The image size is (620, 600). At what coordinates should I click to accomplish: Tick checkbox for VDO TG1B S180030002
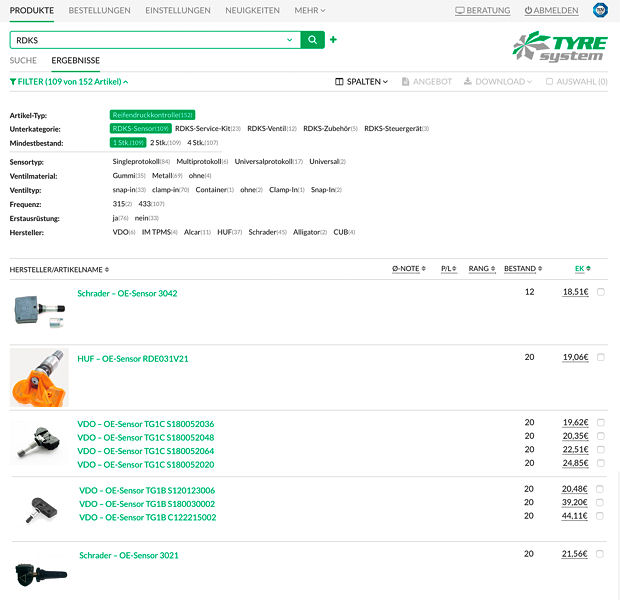pos(599,502)
